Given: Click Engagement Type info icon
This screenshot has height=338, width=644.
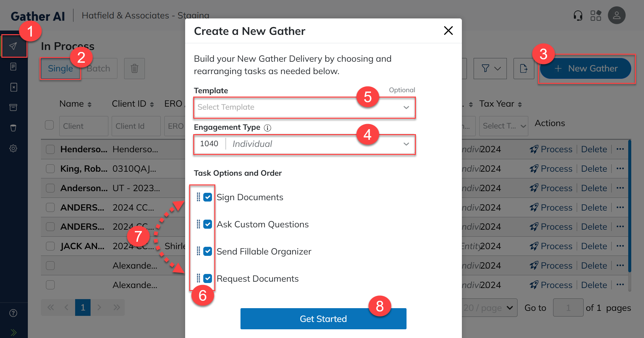Looking at the screenshot, I should click(267, 128).
